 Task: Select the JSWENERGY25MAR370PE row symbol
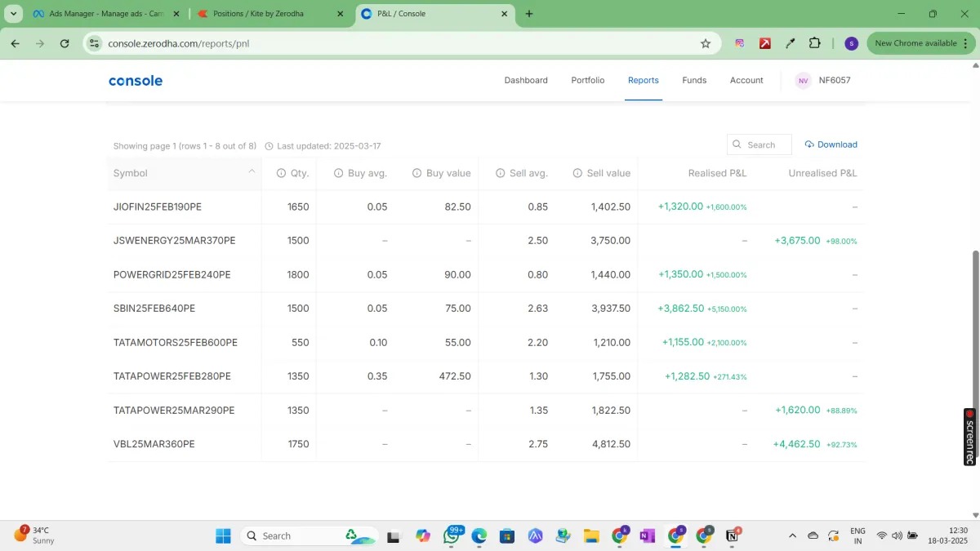tap(175, 241)
